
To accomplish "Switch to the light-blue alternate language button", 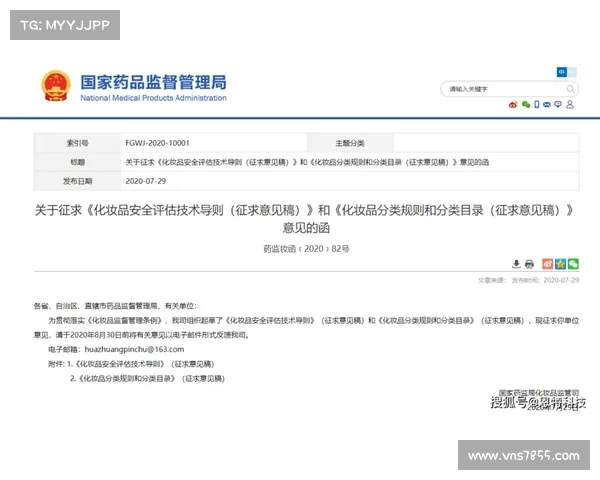I will [572, 72].
